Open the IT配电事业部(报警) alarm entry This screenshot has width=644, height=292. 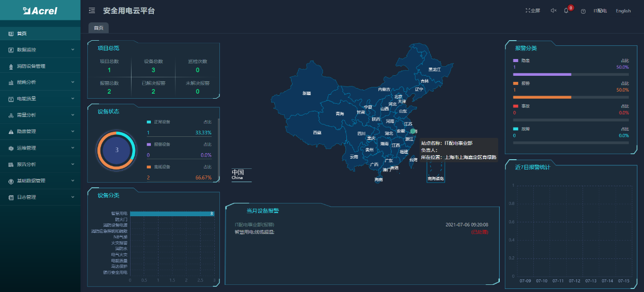[254, 224]
